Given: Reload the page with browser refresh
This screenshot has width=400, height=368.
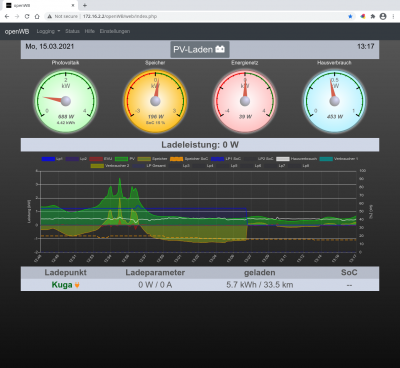Looking at the screenshot, I should (x=27, y=16).
